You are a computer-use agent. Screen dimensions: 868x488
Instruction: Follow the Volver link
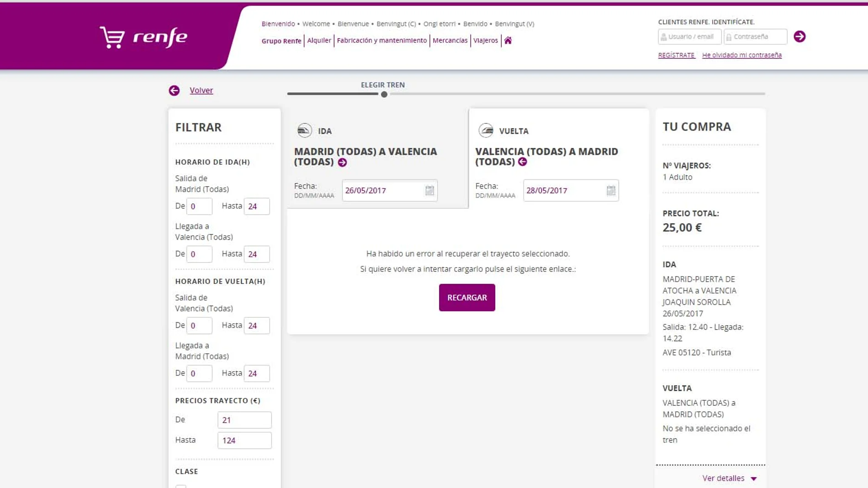pos(201,90)
